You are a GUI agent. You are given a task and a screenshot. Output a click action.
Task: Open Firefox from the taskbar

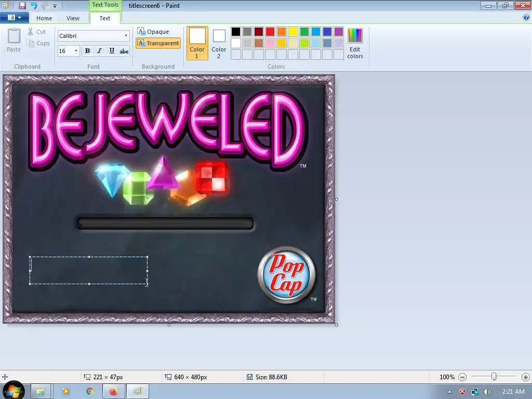coord(114,392)
